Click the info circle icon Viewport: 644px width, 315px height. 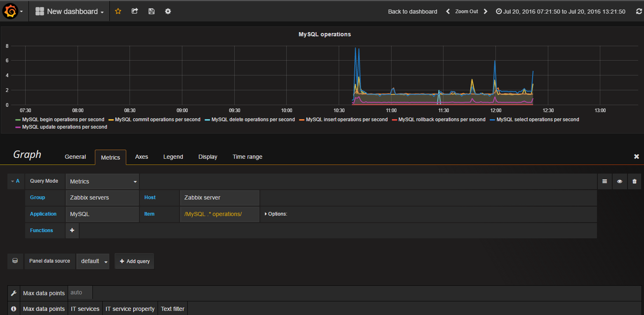tap(14, 309)
